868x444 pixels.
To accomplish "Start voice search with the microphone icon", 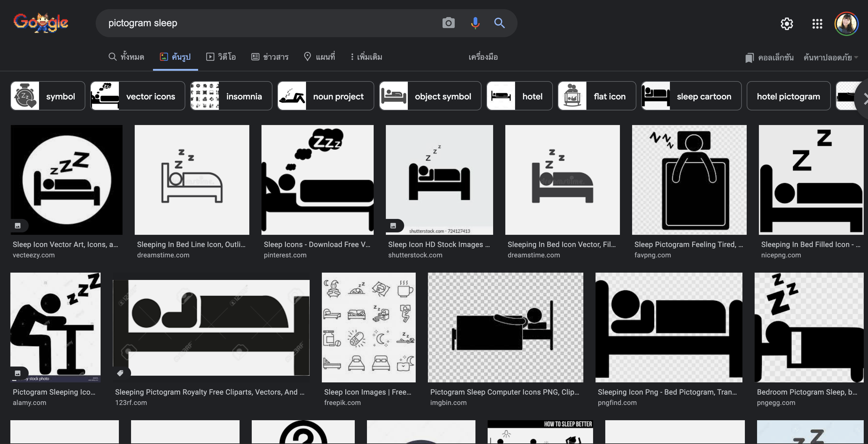I will click(475, 23).
